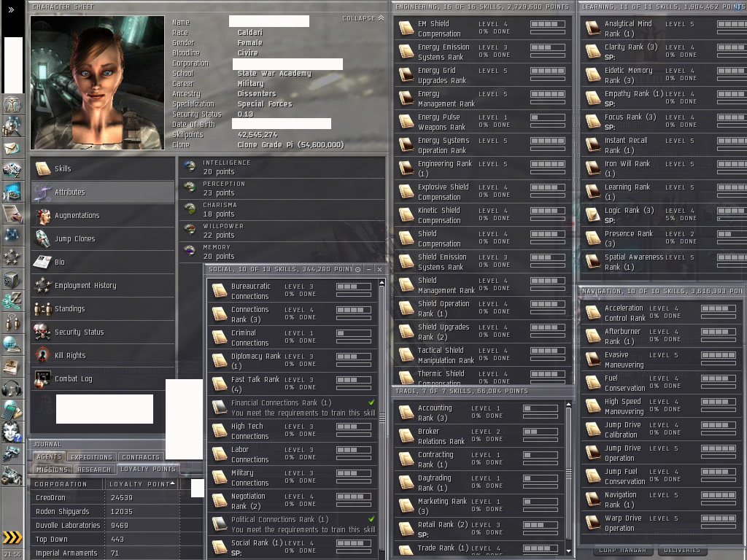Image resolution: width=747 pixels, height=560 pixels.
Task: Click the Intelligence attribute icon
Action: [190, 166]
